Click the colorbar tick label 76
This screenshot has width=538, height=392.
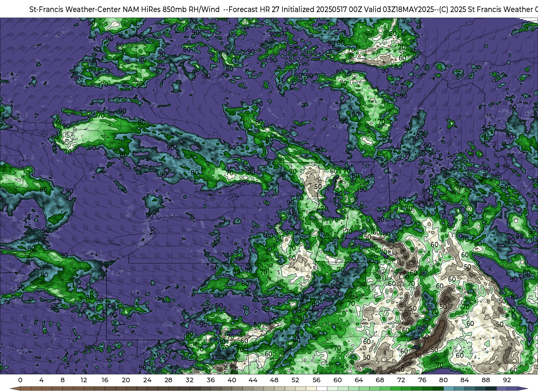tap(422, 380)
